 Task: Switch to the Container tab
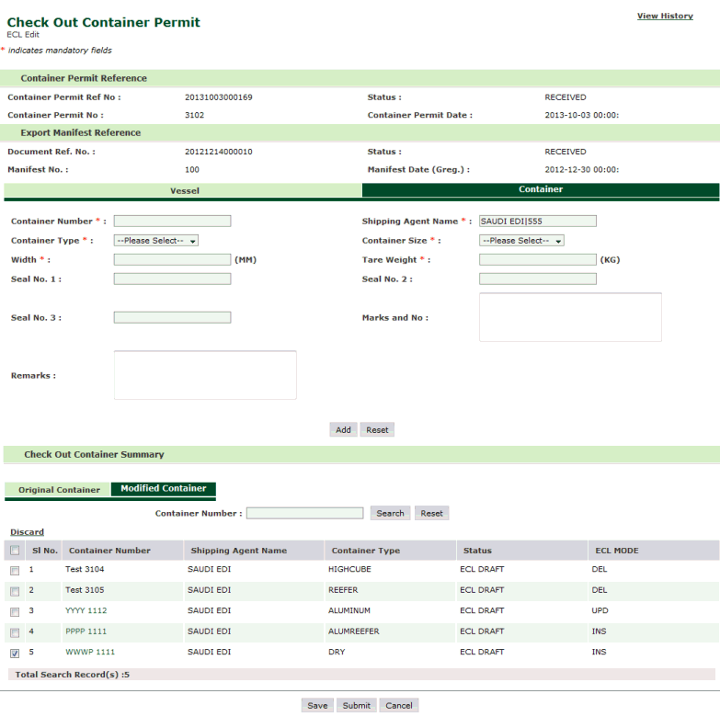tap(541, 189)
